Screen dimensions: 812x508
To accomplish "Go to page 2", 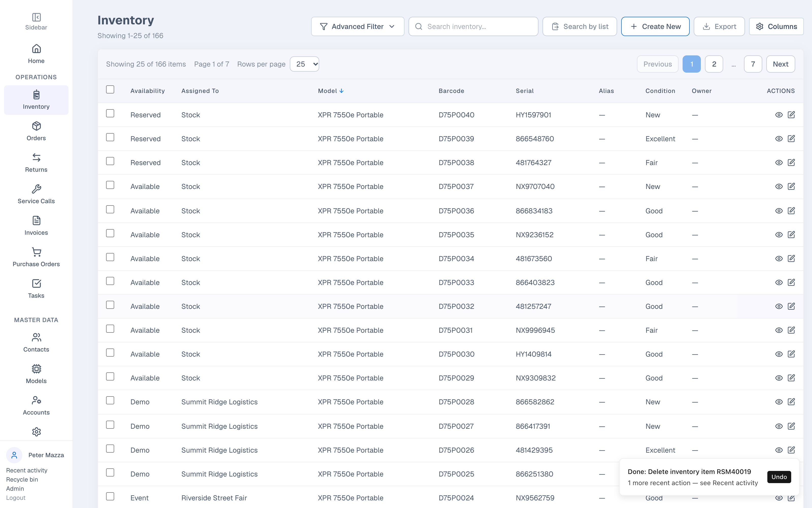I will tap(714, 64).
